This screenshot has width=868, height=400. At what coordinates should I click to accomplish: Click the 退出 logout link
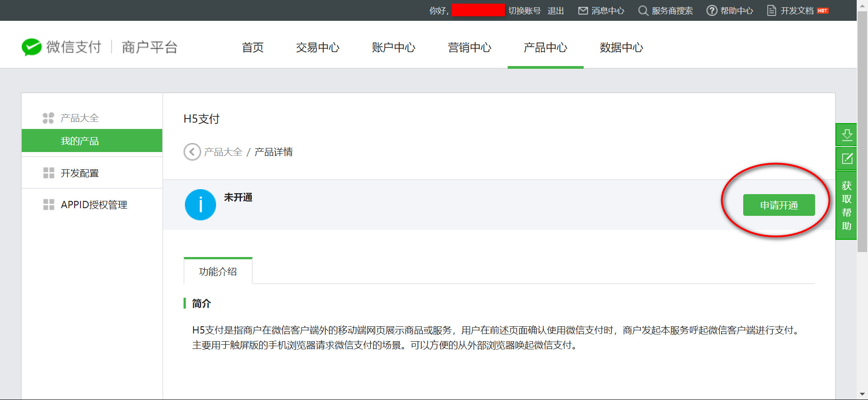point(556,10)
